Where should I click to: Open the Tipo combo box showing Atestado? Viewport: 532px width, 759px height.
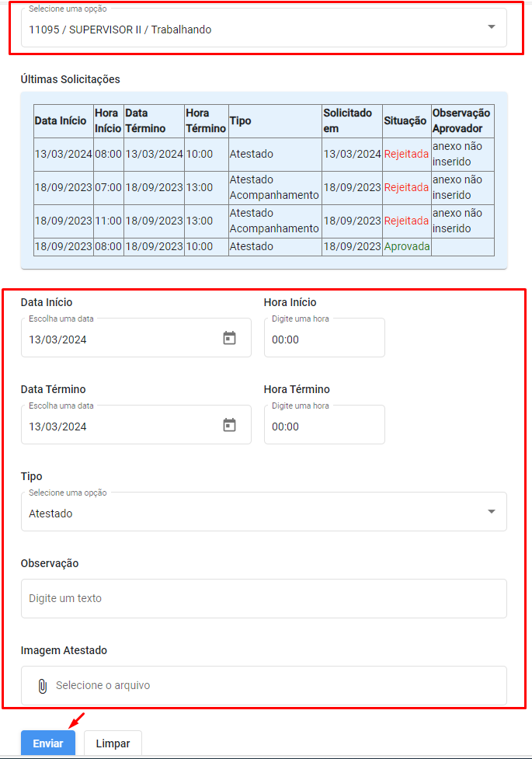tap(264, 512)
